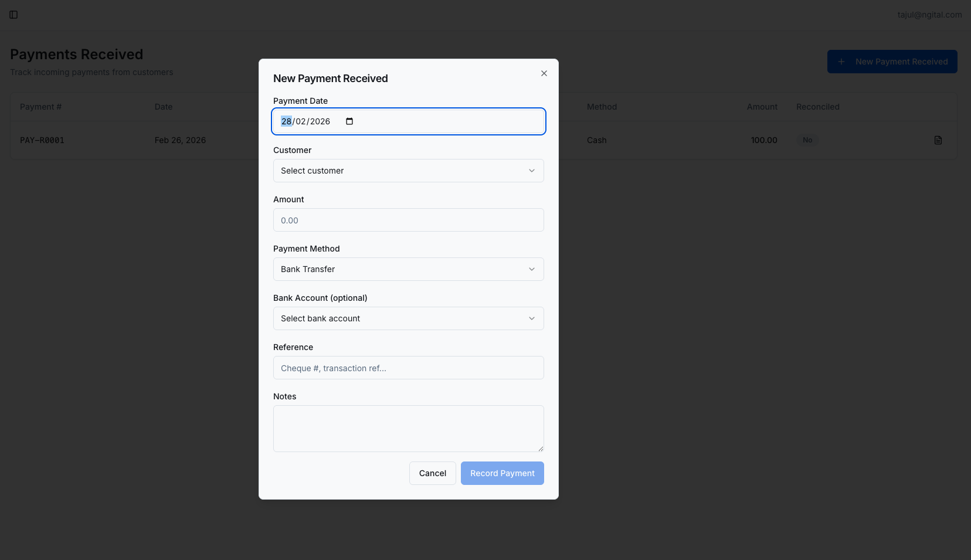Open the document icon for payment PAY-R0001
The height and width of the screenshot is (560, 971).
point(938,140)
